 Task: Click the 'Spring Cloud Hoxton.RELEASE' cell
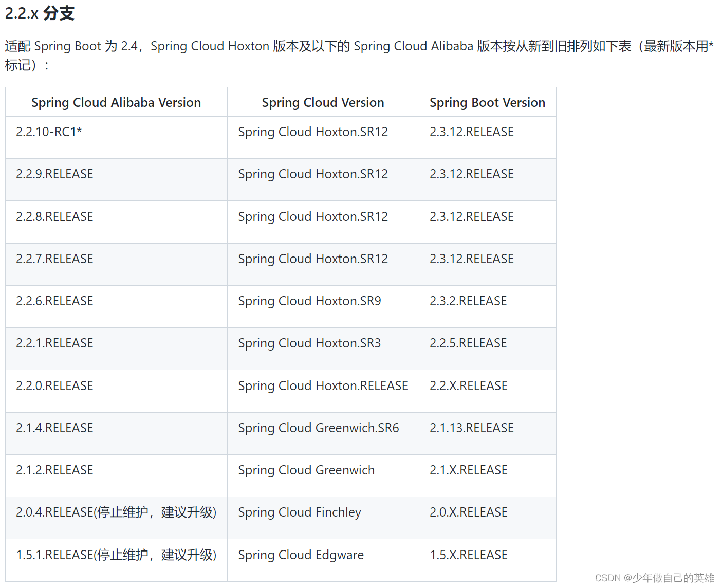point(323,391)
